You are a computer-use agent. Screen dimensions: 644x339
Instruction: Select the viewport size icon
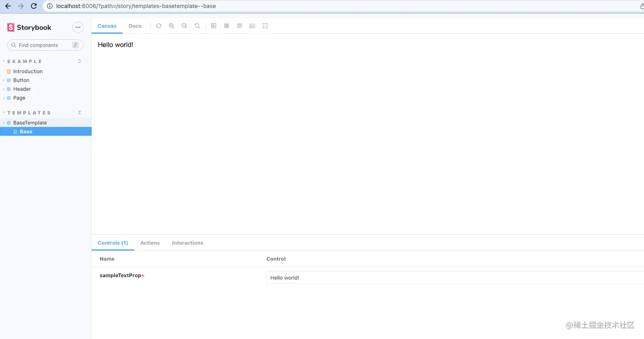pos(239,26)
